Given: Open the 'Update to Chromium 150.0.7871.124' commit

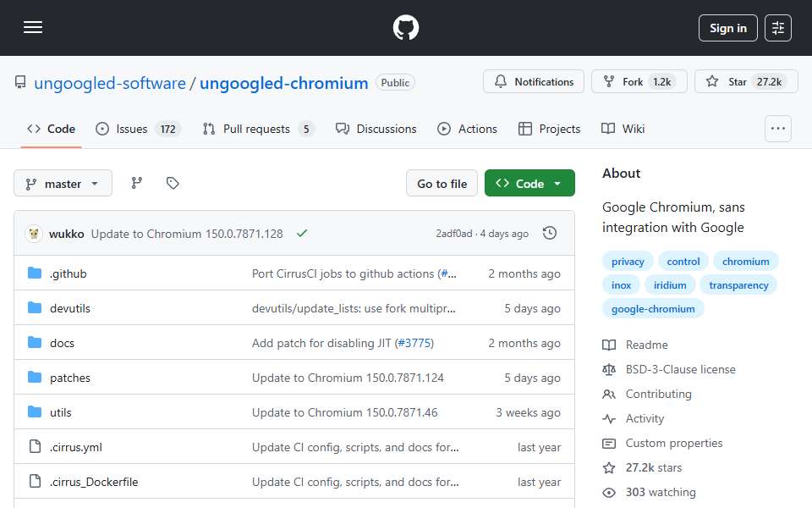Looking at the screenshot, I should click(348, 378).
